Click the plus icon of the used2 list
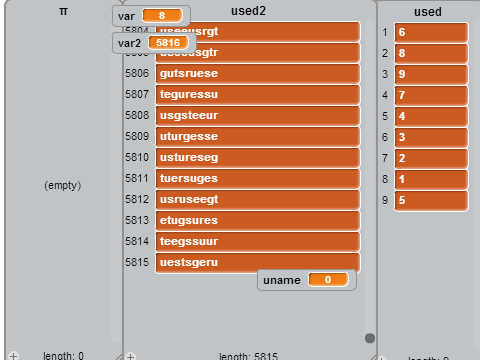480x360 pixels. (x=131, y=356)
